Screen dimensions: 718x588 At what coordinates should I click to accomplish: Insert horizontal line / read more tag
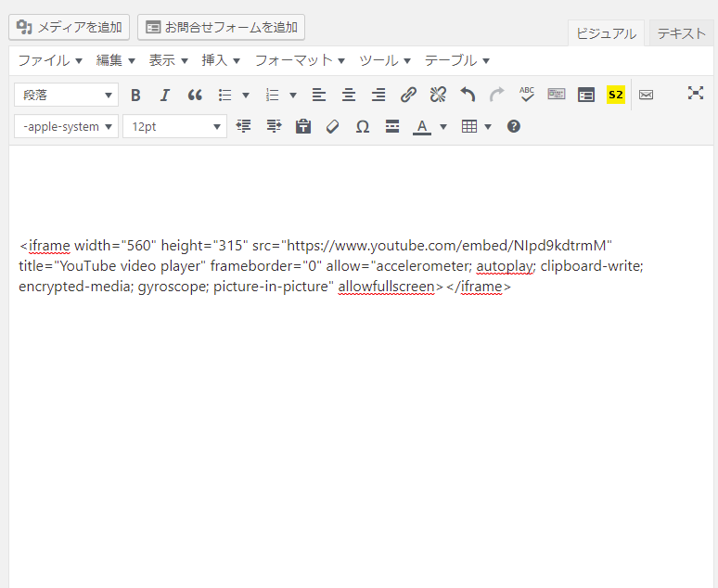pyautogui.click(x=392, y=126)
